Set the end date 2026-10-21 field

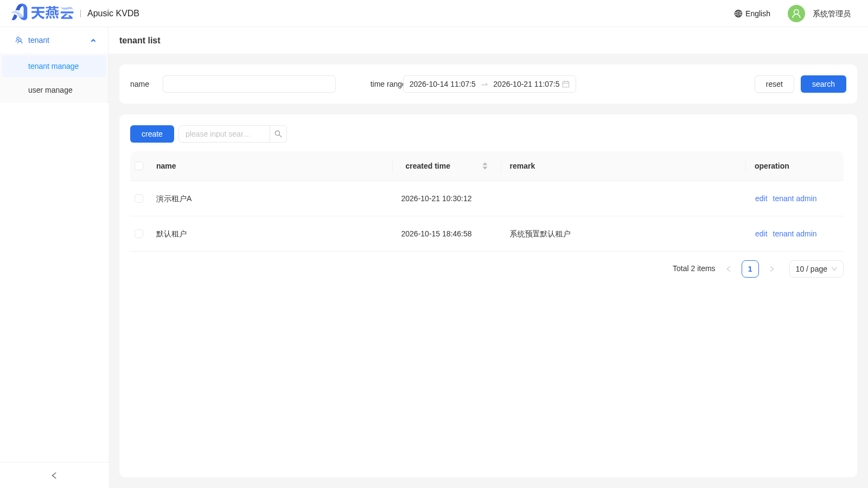(x=526, y=84)
